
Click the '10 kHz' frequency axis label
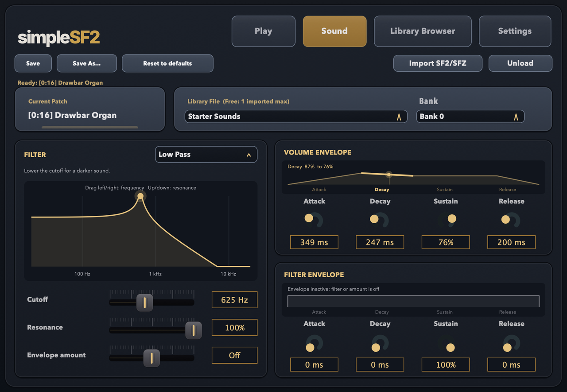[229, 274]
